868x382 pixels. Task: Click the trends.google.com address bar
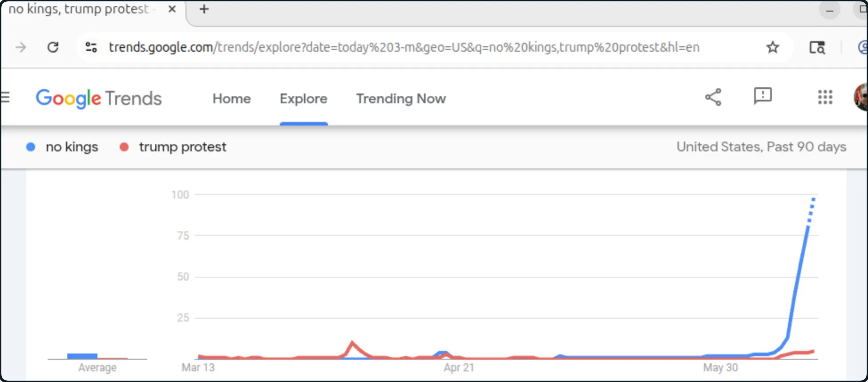point(404,47)
